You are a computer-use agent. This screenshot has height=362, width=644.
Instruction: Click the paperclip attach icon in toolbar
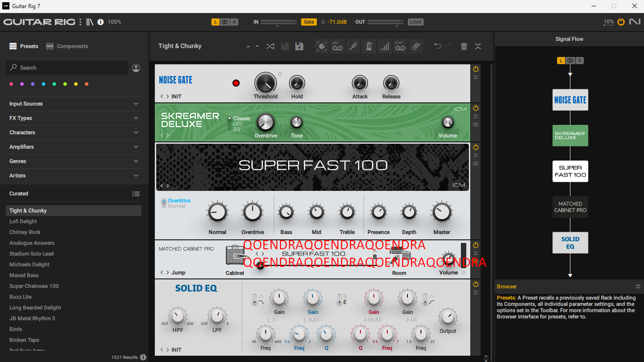416,46
